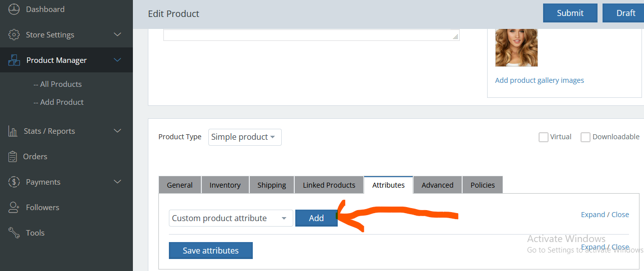Viewport: 644px width, 271px height.
Task: Expand the Payments menu chevron
Action: click(118, 182)
